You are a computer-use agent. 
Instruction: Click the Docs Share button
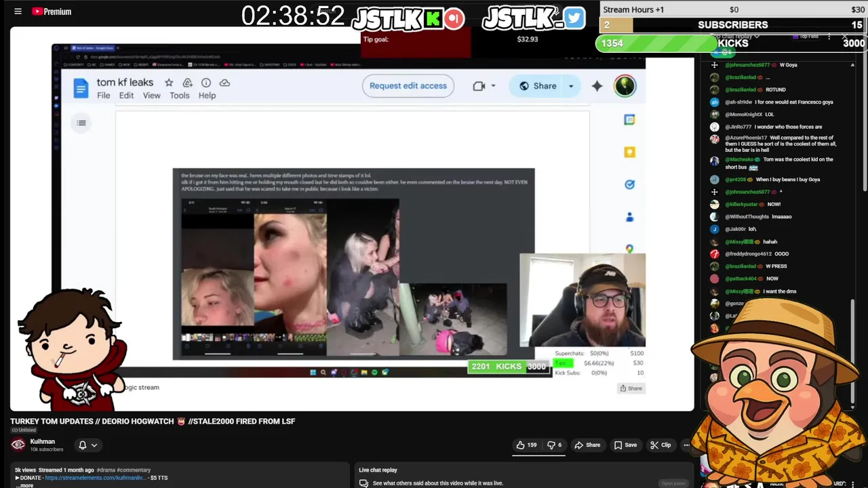click(x=538, y=86)
